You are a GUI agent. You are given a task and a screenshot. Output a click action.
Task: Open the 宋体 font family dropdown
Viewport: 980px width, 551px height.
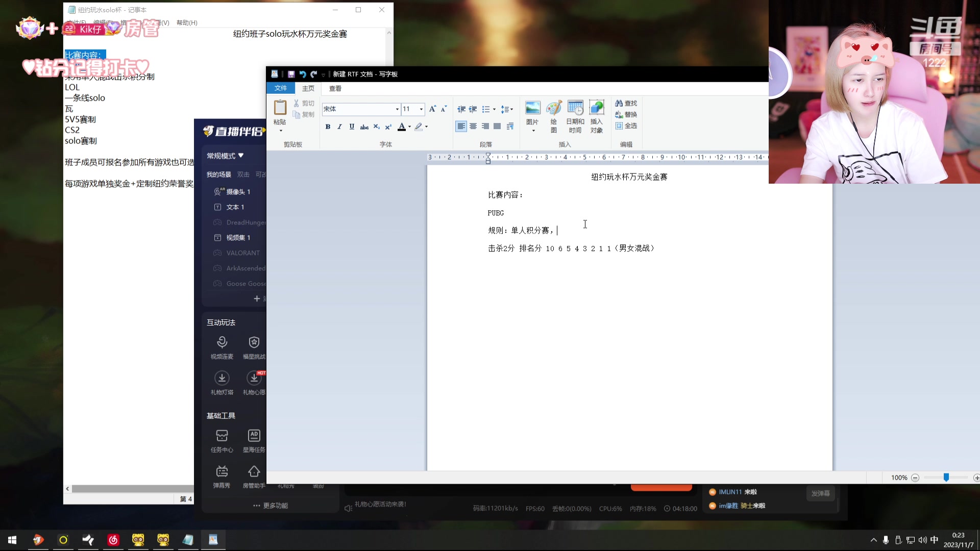397,109
